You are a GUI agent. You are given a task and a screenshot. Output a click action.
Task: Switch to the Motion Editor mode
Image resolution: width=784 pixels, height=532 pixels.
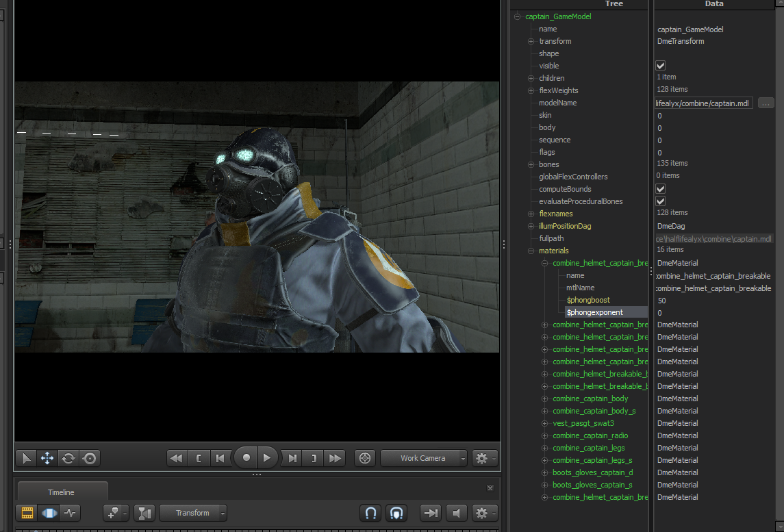tap(49, 513)
